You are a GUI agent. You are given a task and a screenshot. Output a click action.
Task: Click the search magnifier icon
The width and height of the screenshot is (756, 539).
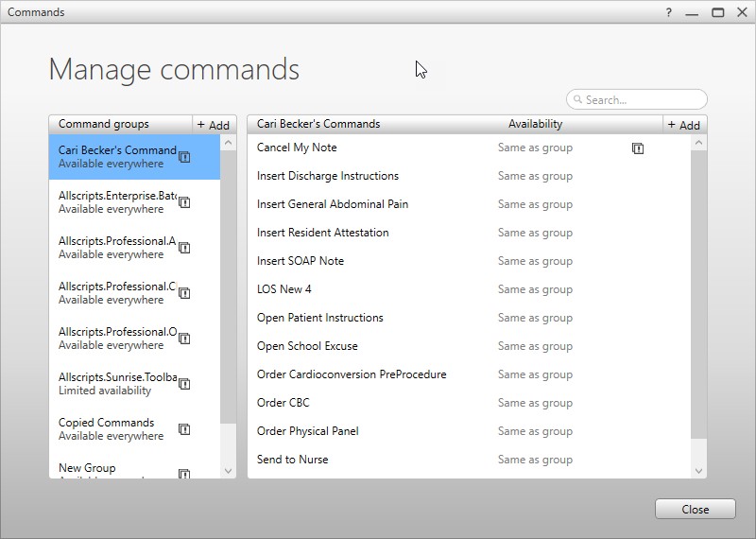pyautogui.click(x=577, y=100)
